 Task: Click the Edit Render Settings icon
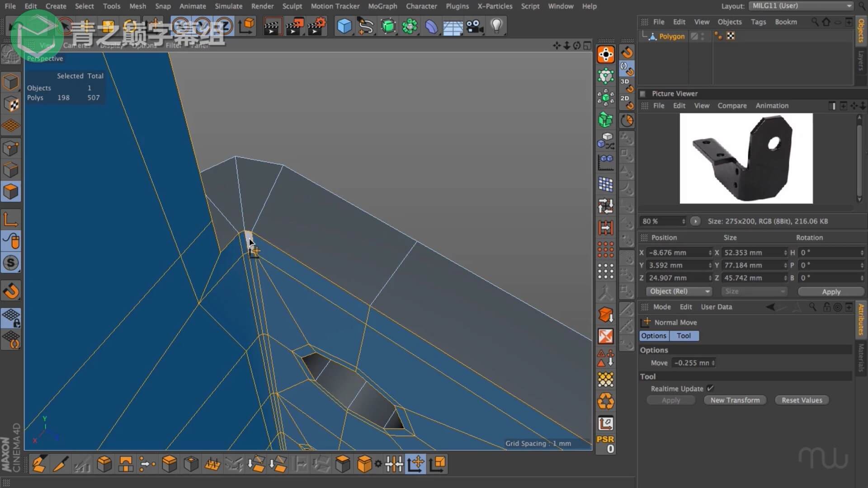(317, 26)
